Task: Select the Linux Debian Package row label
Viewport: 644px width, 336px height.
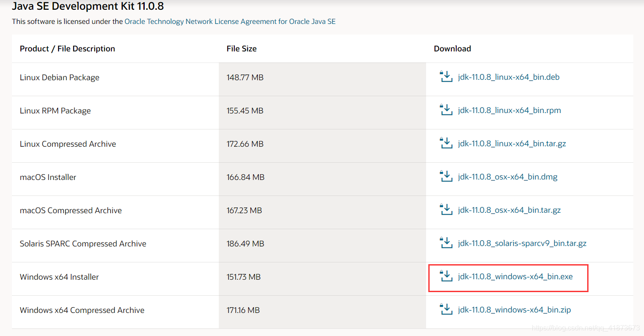Action: click(x=59, y=78)
